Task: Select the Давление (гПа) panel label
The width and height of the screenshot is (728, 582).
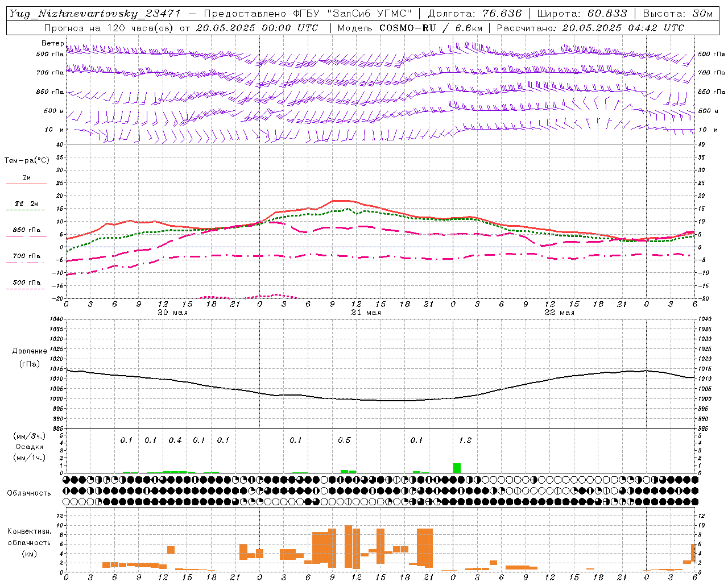Action: (29, 357)
